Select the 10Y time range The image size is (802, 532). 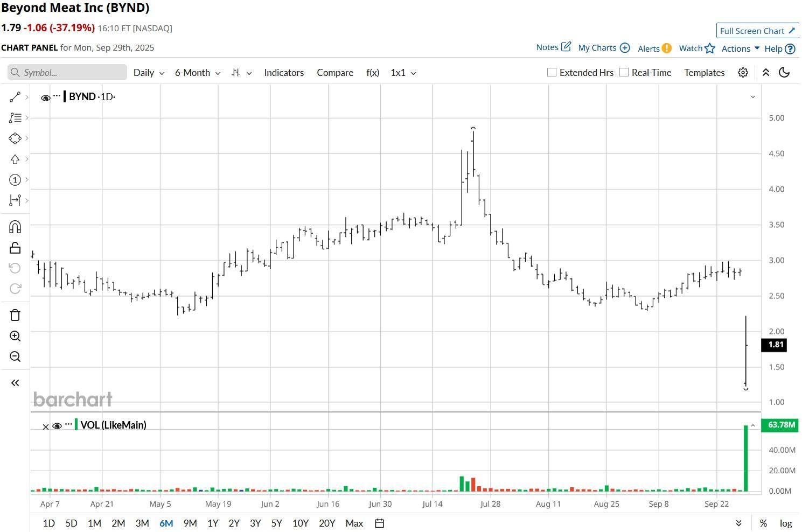[x=301, y=523]
